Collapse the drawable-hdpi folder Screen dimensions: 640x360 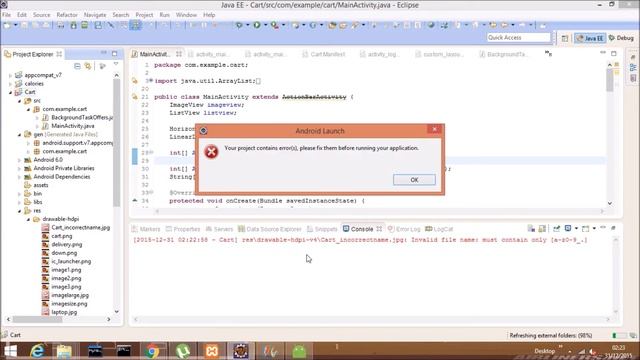click(28, 219)
